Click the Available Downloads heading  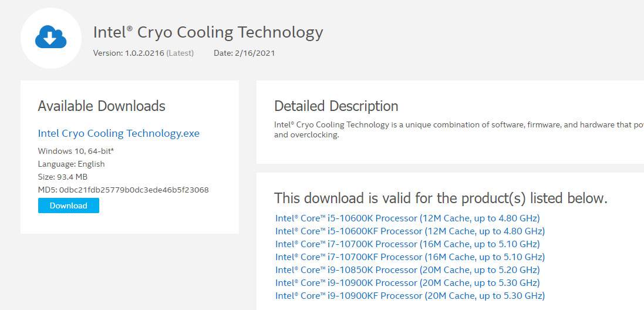(x=102, y=106)
